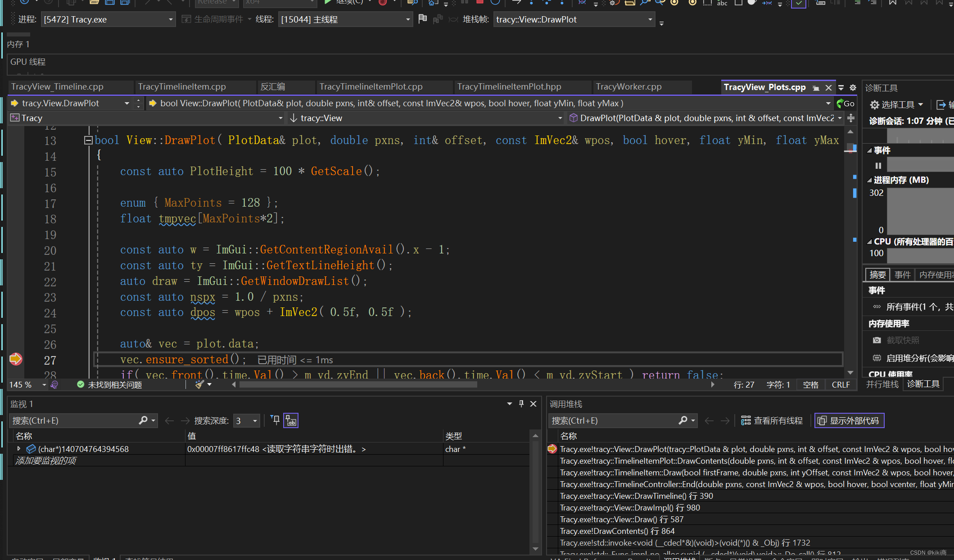954x560 pixels.
Task: Click the 启用堆分析 heap profiling link
Action: point(919,358)
